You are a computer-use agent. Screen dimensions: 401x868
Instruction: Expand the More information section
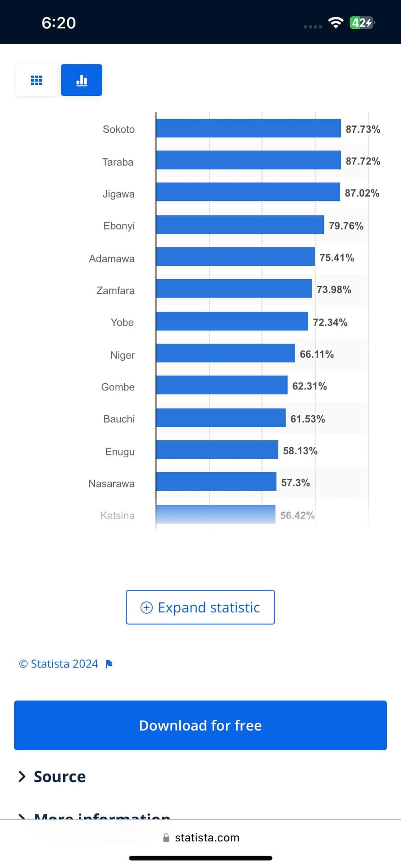click(x=102, y=815)
